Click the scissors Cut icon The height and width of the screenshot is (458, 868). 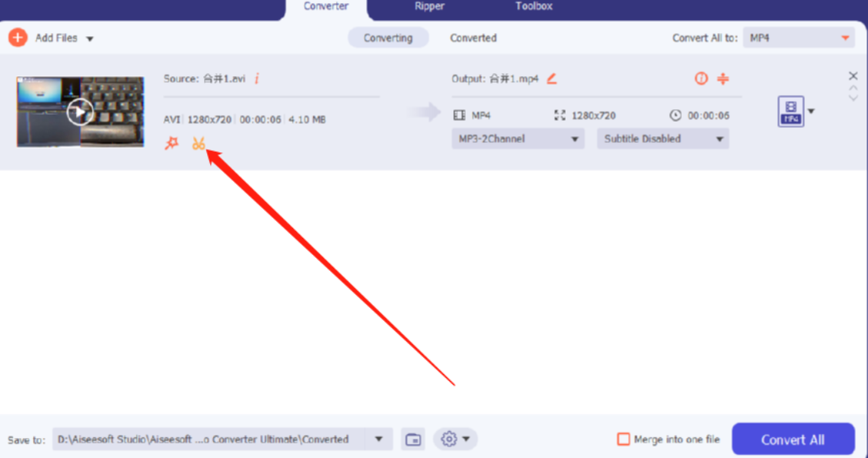[199, 143]
